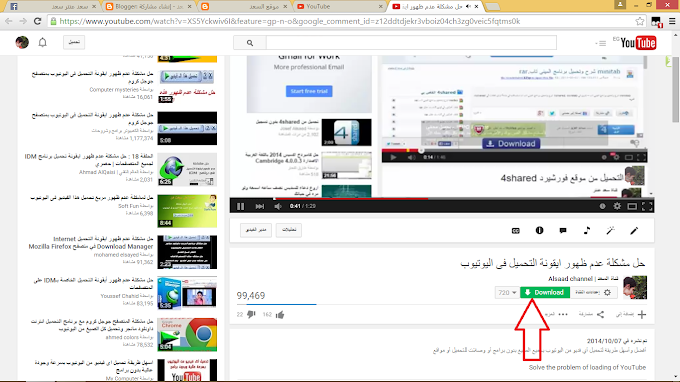Image resolution: width=680 pixels, height=382 pixels.
Task: Open the Chrome logo suggested video thumbnail
Action: point(187,335)
